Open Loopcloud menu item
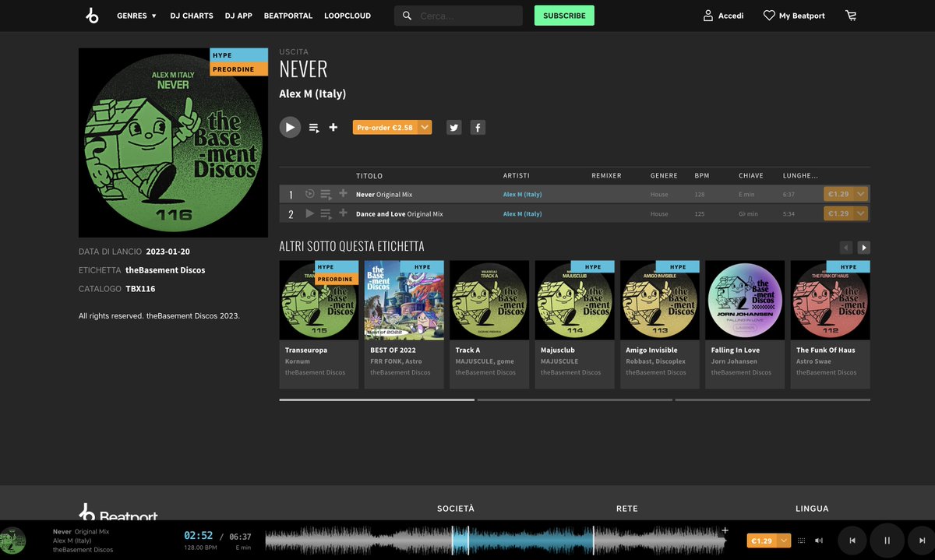The width and height of the screenshot is (935, 560). 348,16
